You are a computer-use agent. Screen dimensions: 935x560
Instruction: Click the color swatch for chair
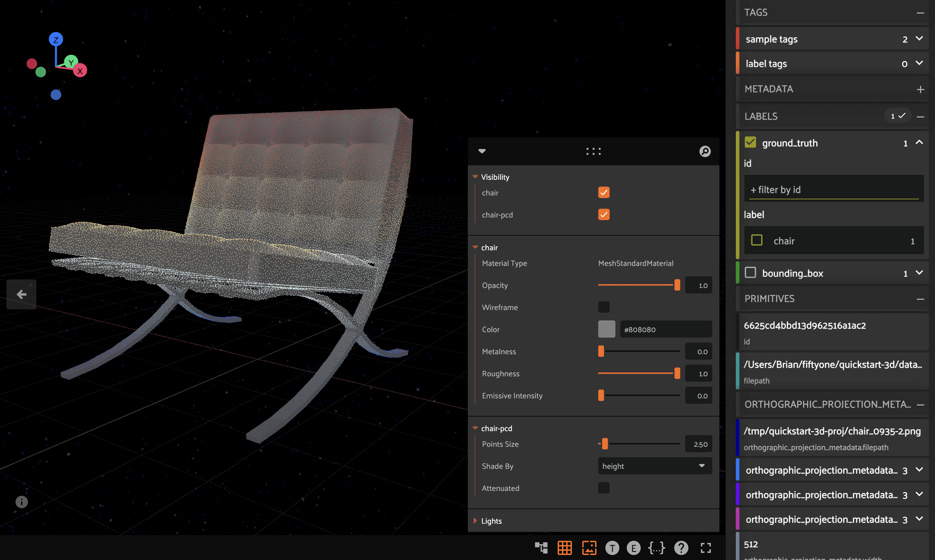606,329
